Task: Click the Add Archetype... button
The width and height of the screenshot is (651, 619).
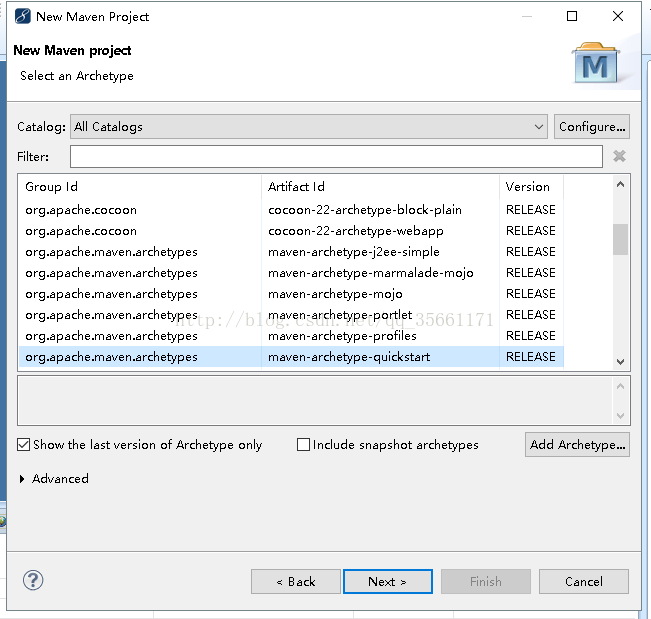Action: tap(577, 445)
